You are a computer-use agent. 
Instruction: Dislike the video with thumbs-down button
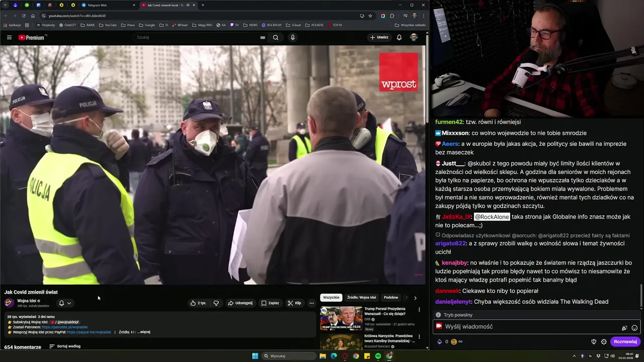(216, 303)
